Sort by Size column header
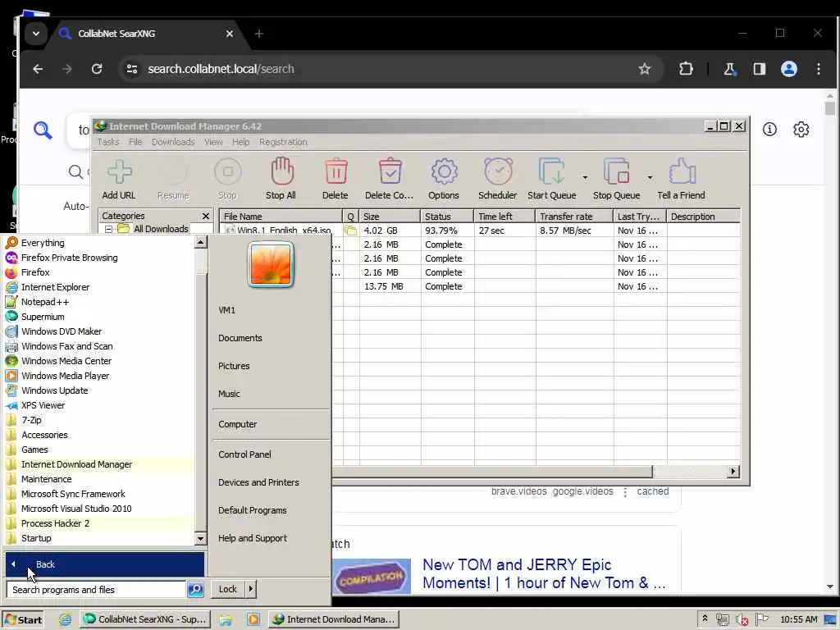This screenshot has height=630, width=840. click(390, 217)
